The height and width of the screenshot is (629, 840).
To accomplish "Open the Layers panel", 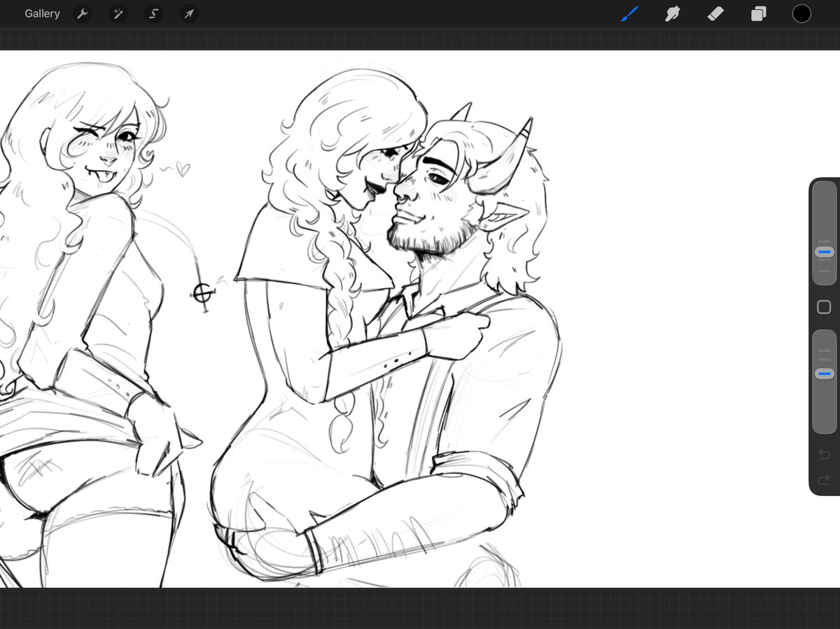I will (x=759, y=13).
